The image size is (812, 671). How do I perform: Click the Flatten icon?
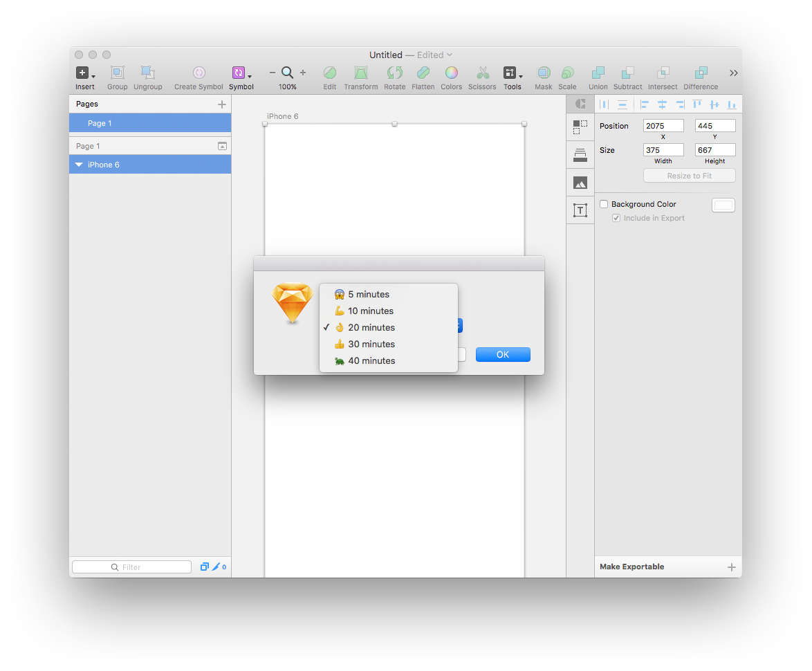[x=423, y=73]
